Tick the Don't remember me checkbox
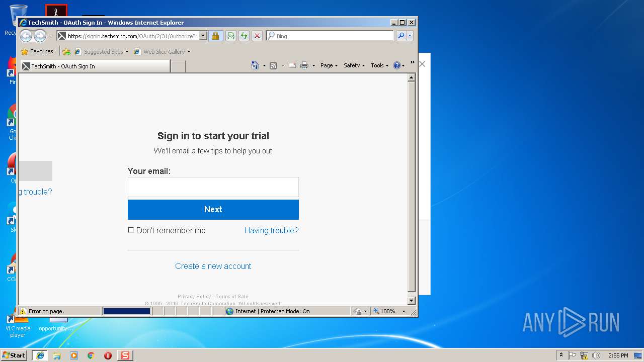This screenshot has height=362, width=644. [x=131, y=230]
